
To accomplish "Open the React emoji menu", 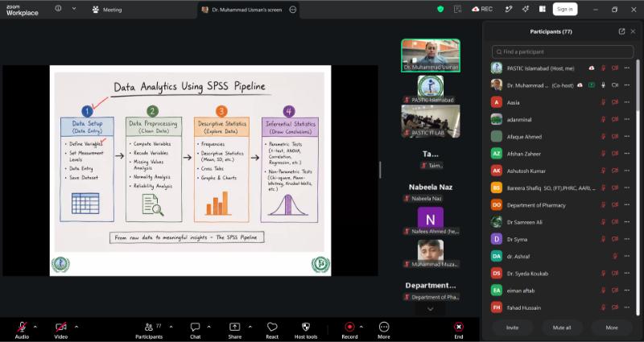I will click(272, 331).
